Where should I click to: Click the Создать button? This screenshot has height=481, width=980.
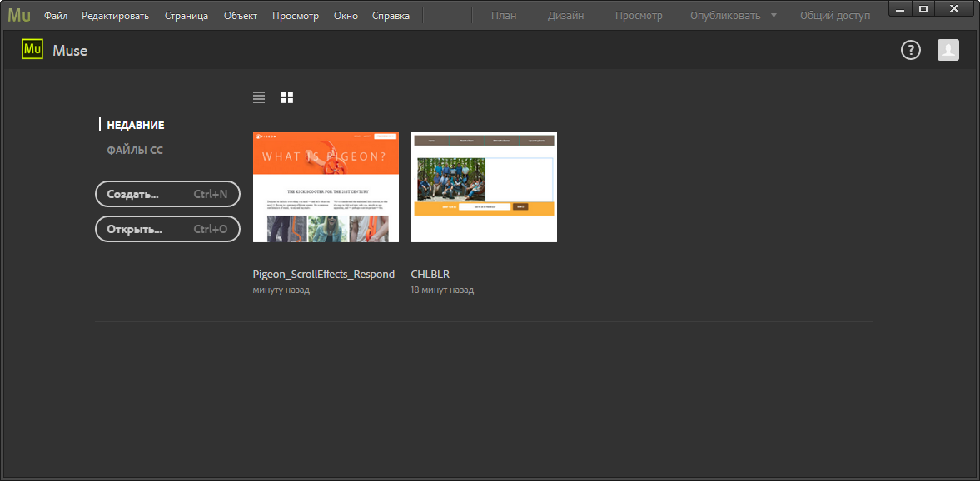pyautogui.click(x=167, y=194)
